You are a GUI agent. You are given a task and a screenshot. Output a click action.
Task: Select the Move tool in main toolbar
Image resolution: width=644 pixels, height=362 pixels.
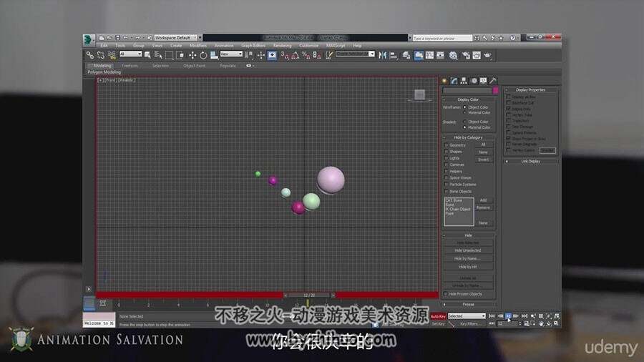click(192, 55)
